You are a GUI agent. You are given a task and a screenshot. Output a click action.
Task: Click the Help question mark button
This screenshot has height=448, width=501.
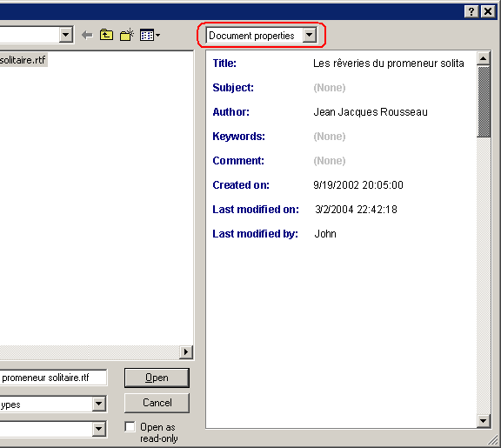tap(471, 12)
